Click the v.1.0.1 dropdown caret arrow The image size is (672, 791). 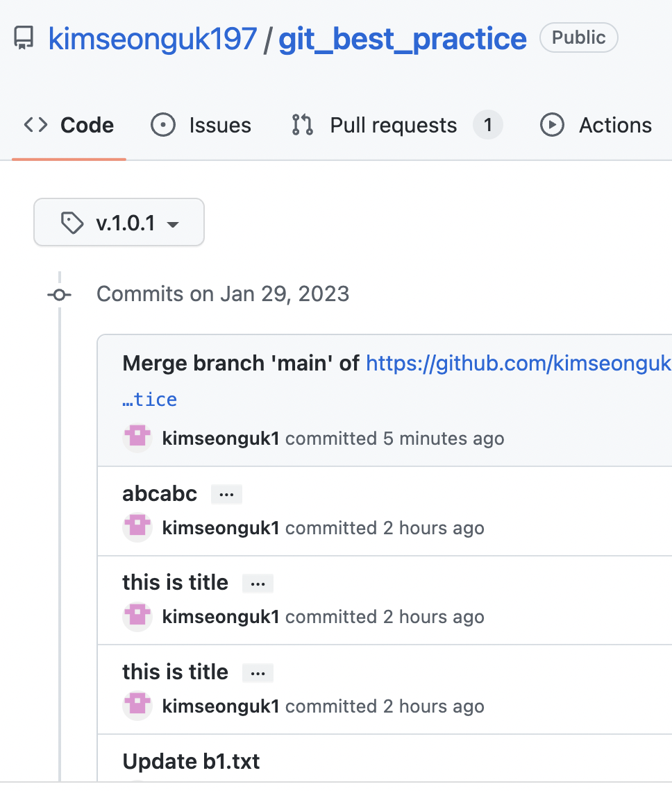(x=173, y=225)
